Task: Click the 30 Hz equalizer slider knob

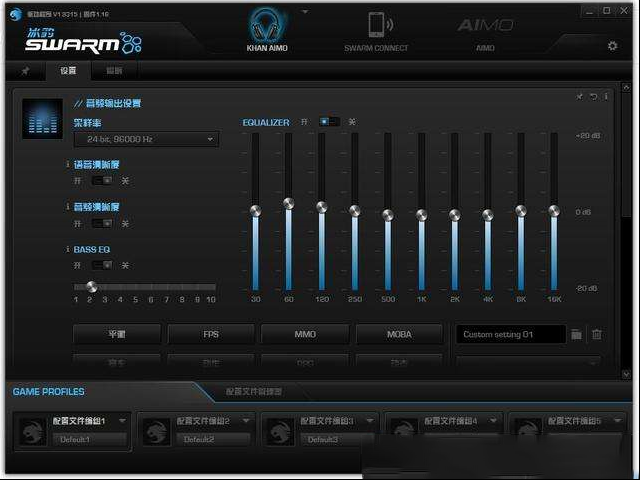Action: click(256, 211)
